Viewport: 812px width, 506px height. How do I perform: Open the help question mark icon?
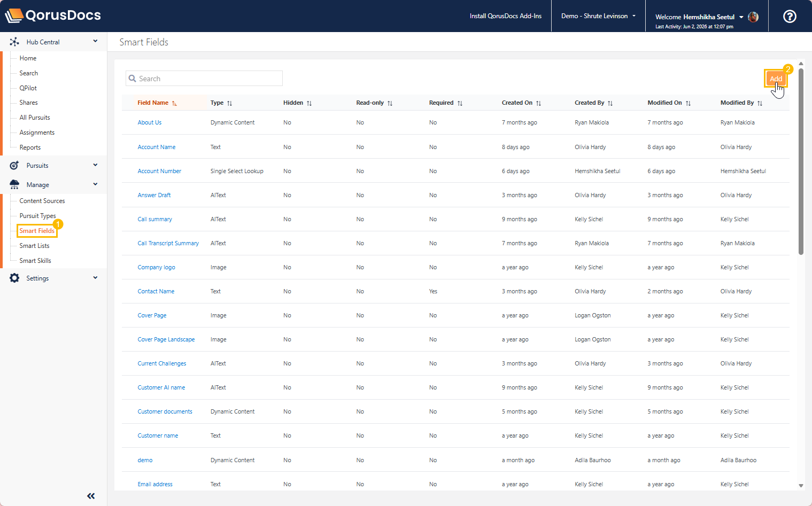[790, 16]
